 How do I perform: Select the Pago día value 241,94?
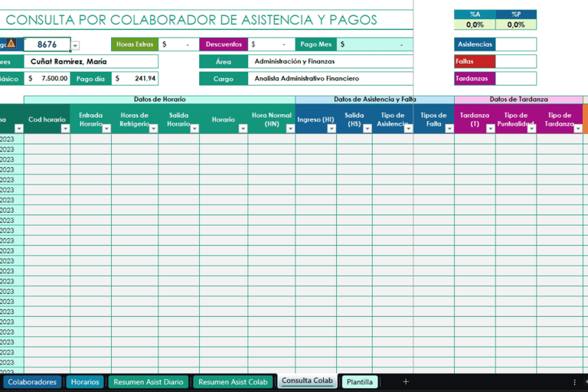click(135, 78)
